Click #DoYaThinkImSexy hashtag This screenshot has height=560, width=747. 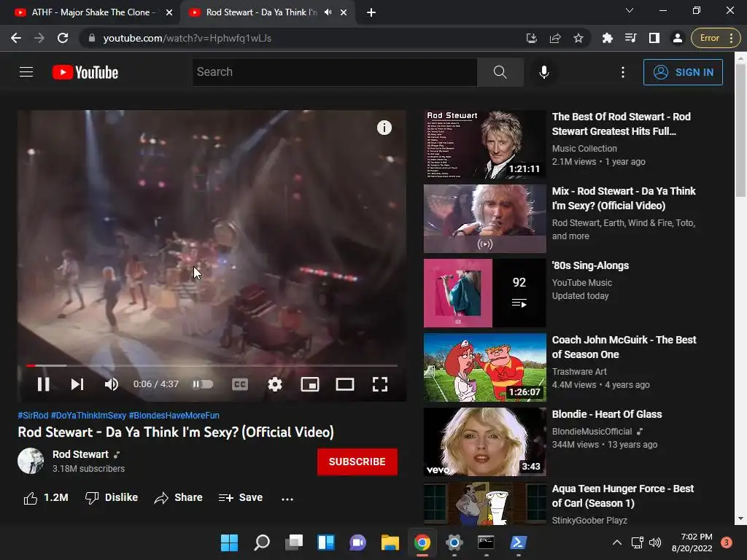point(88,415)
